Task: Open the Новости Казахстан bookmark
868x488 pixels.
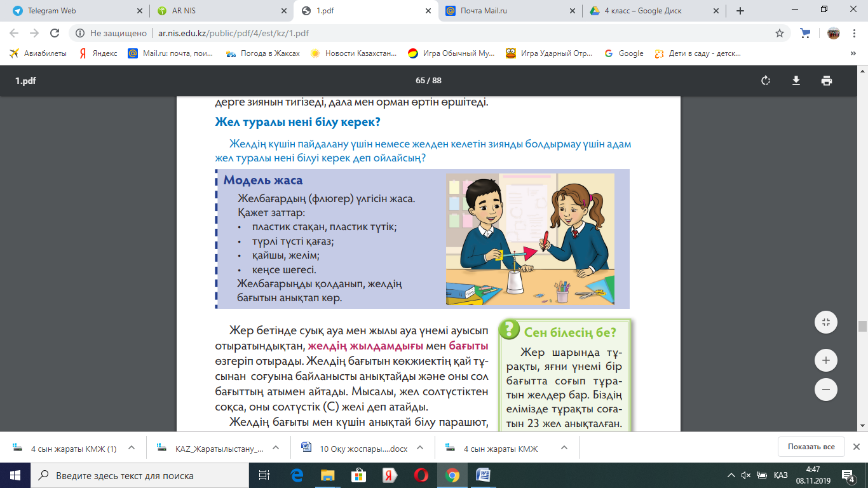Action: tap(353, 53)
